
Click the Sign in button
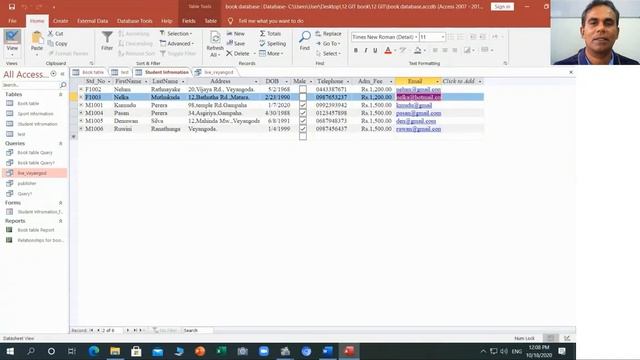pyautogui.click(x=502, y=7)
